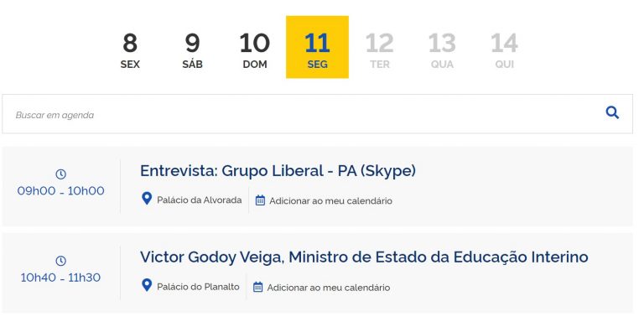This screenshot has height=317, width=644.
Task: Click Adicionar ao meu calendário for Entrevista
Action: click(x=330, y=200)
